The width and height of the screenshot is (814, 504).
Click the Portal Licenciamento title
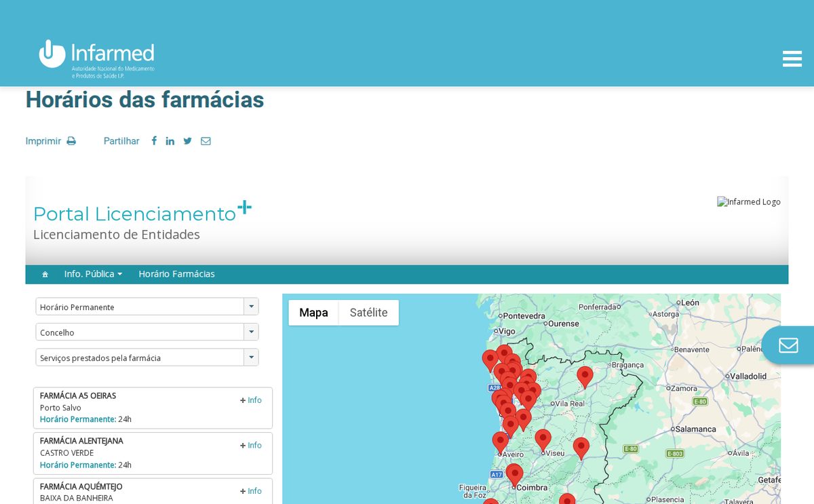point(142,212)
